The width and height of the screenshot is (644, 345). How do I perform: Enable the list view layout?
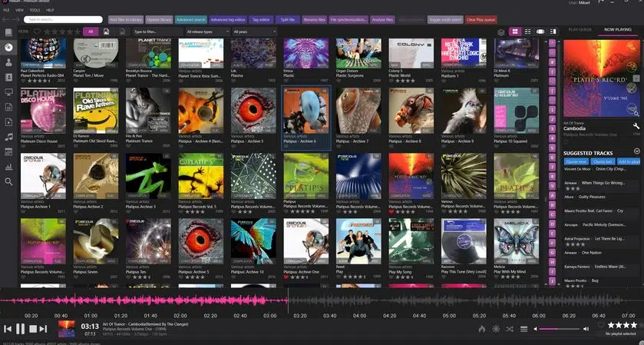click(x=528, y=32)
